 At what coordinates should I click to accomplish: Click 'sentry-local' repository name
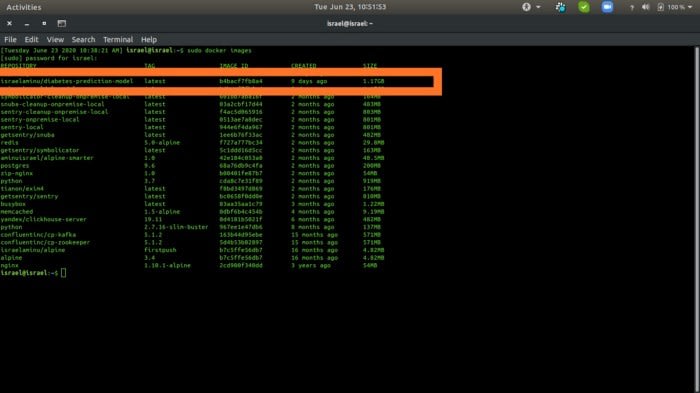[22, 127]
